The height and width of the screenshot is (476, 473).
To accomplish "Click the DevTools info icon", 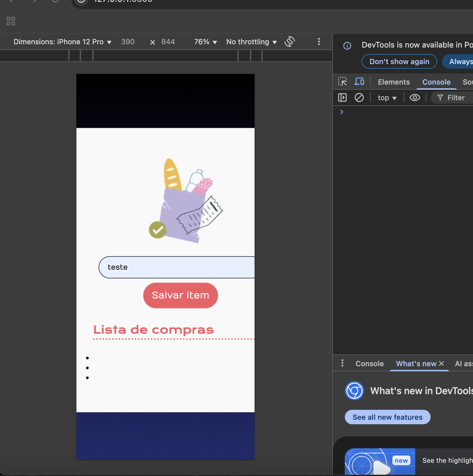I will 347,46.
